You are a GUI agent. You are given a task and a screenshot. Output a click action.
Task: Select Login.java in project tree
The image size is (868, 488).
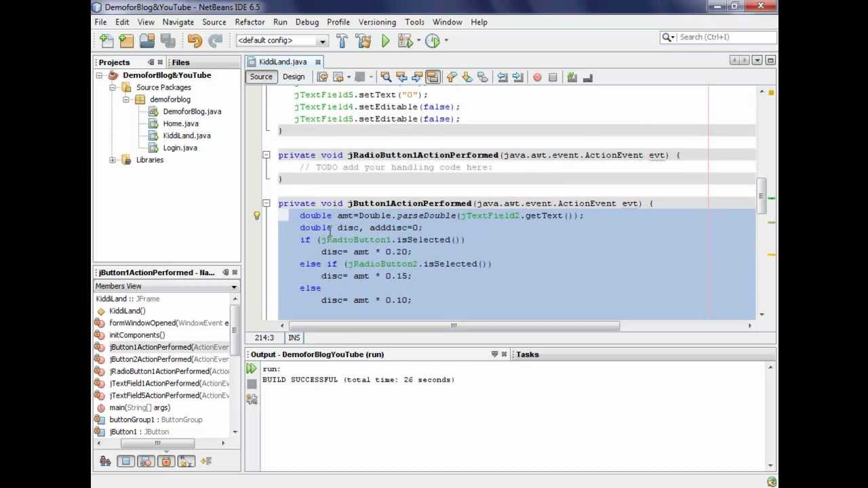pyautogui.click(x=180, y=148)
